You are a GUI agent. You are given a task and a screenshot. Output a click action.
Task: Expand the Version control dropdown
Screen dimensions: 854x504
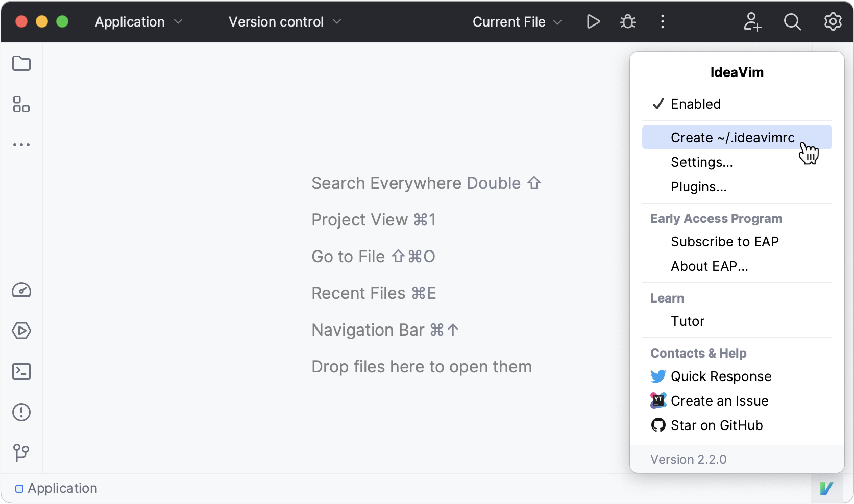tap(285, 22)
